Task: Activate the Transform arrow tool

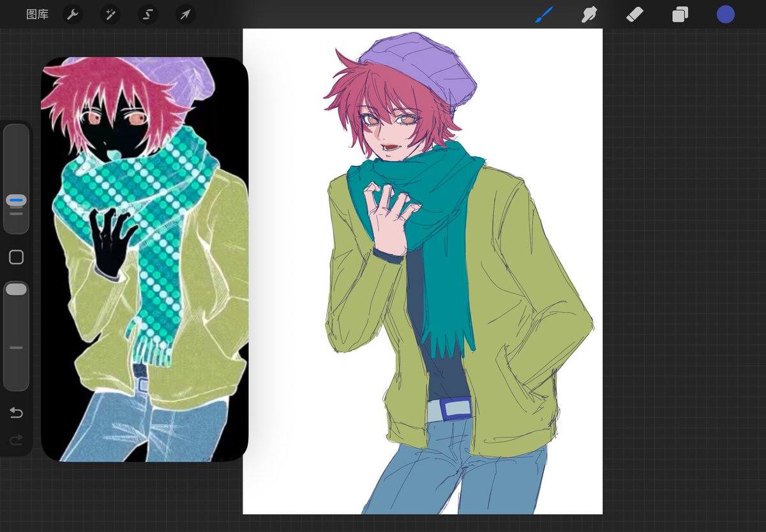Action: tap(185, 14)
